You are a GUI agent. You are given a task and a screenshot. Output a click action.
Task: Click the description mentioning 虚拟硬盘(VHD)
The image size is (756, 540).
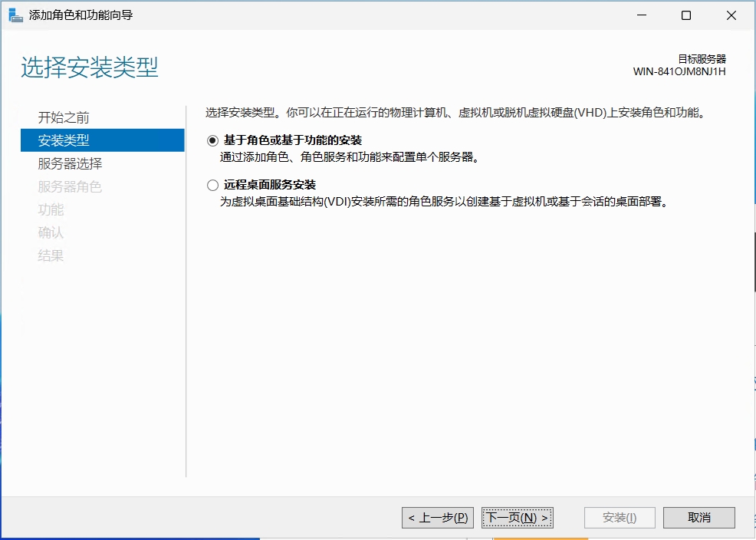click(x=456, y=113)
